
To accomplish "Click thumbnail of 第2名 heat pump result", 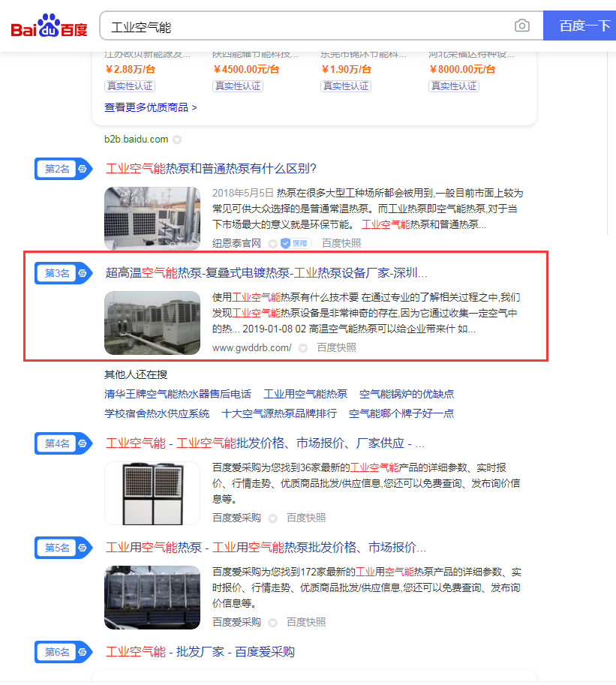I will pyautogui.click(x=152, y=218).
